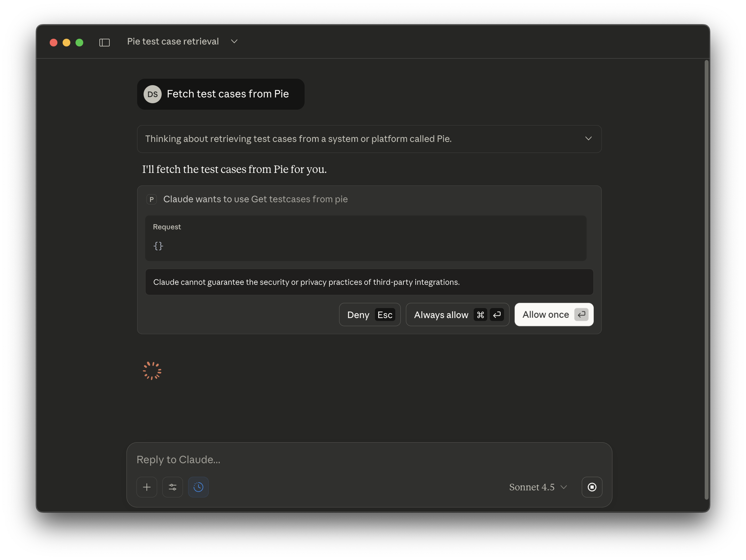Click Allow once
The image size is (746, 560).
(553, 314)
